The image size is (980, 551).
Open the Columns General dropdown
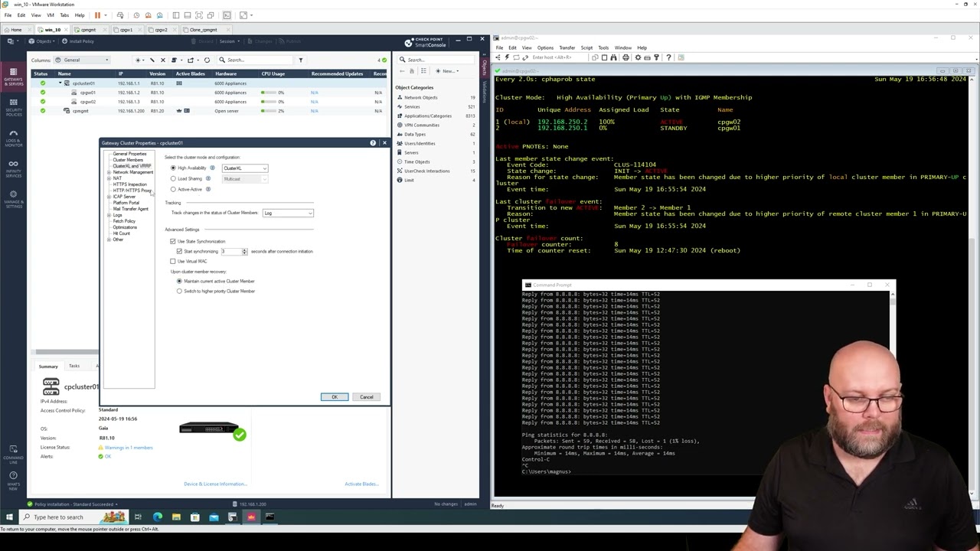point(82,60)
